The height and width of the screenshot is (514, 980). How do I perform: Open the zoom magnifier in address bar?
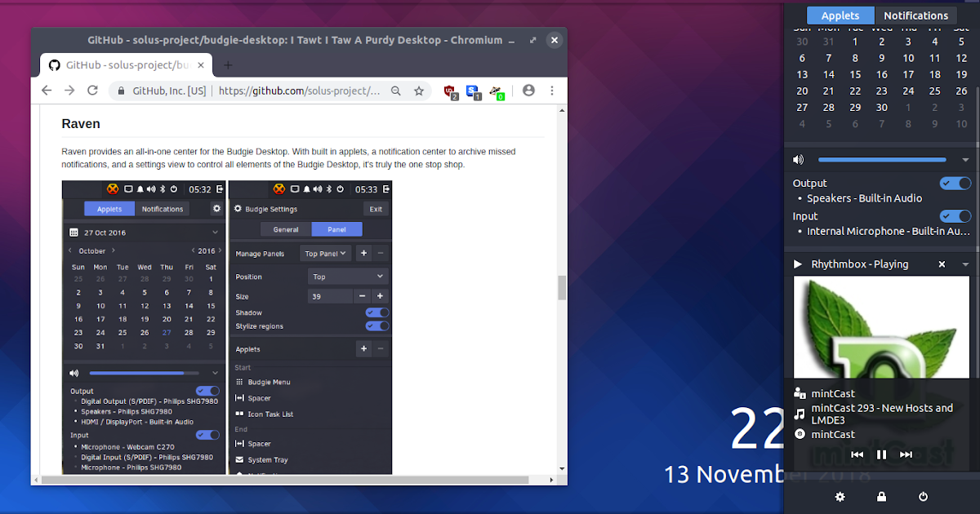click(396, 91)
